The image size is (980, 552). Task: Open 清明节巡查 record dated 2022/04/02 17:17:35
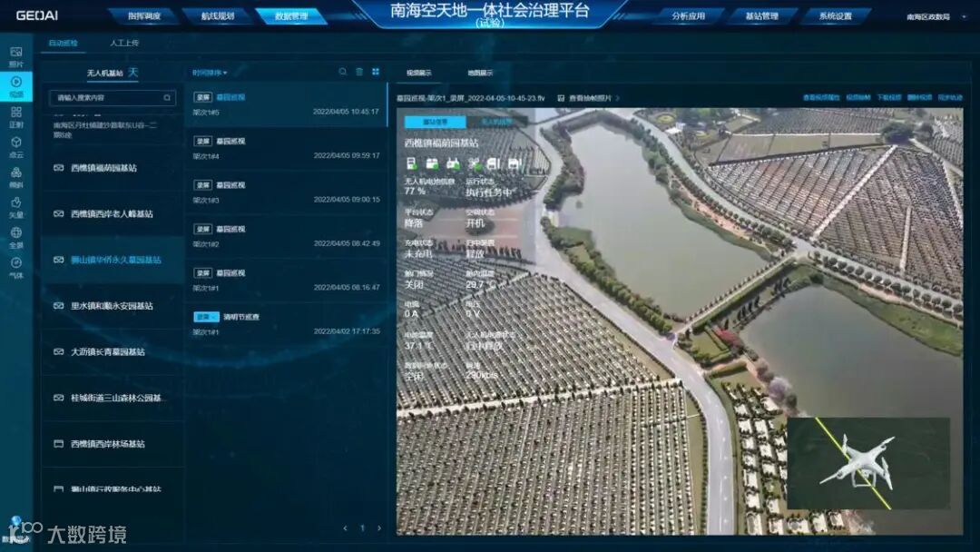[x=286, y=324]
